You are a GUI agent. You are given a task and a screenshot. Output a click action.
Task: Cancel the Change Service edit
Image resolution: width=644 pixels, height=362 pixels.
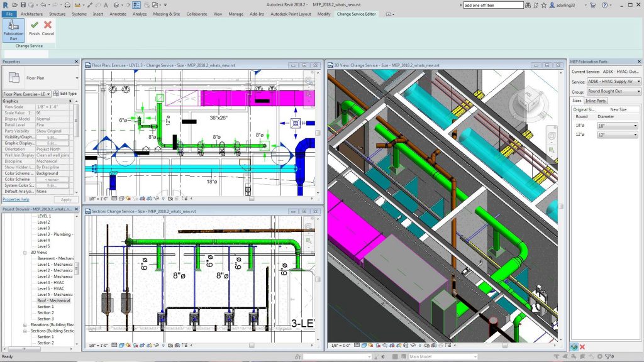(x=48, y=28)
